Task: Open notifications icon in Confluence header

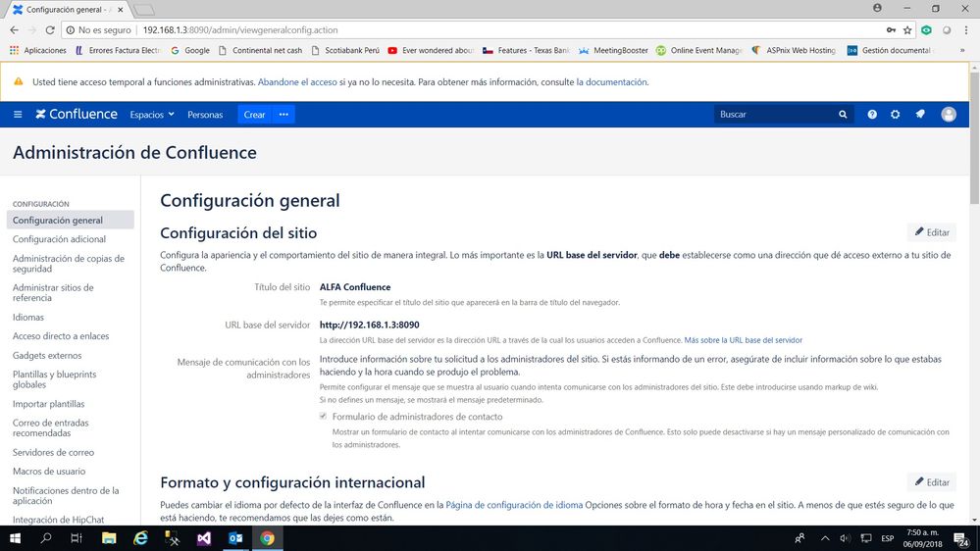Action: pyautogui.click(x=920, y=115)
